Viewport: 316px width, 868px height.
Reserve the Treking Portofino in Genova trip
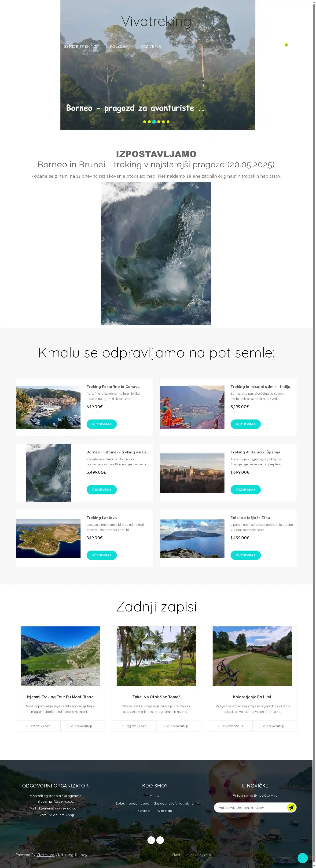click(101, 424)
